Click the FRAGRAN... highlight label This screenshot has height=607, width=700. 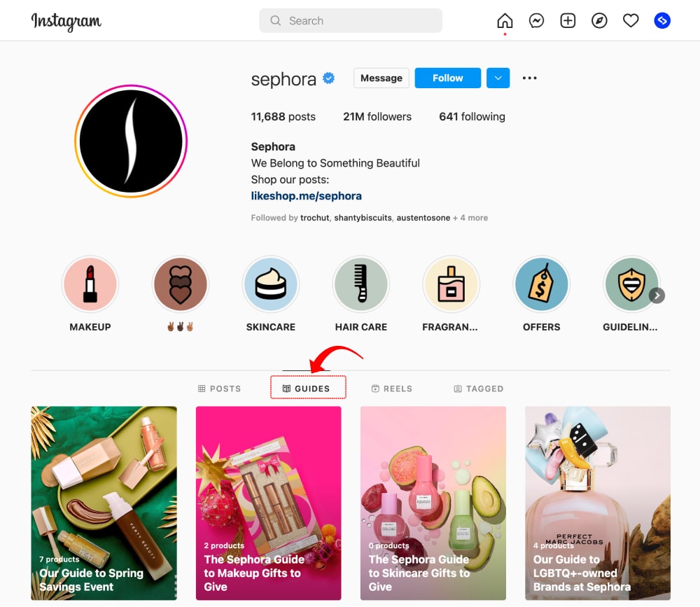click(x=450, y=327)
